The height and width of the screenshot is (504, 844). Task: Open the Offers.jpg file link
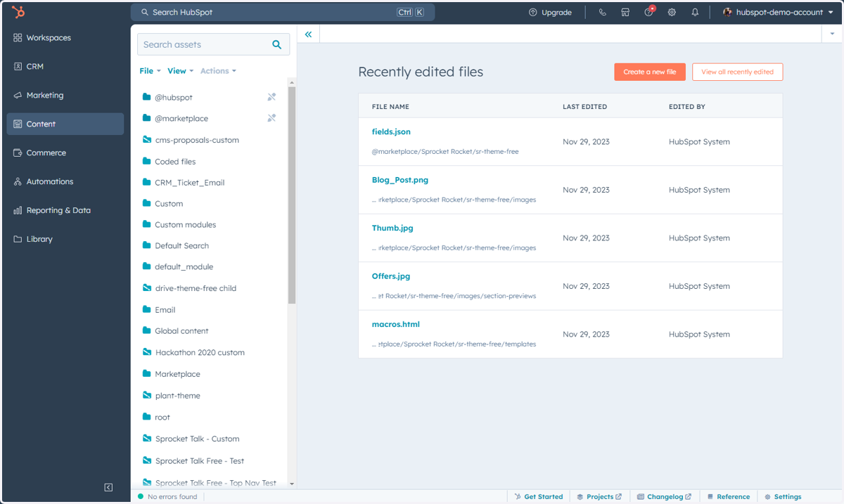(x=391, y=276)
